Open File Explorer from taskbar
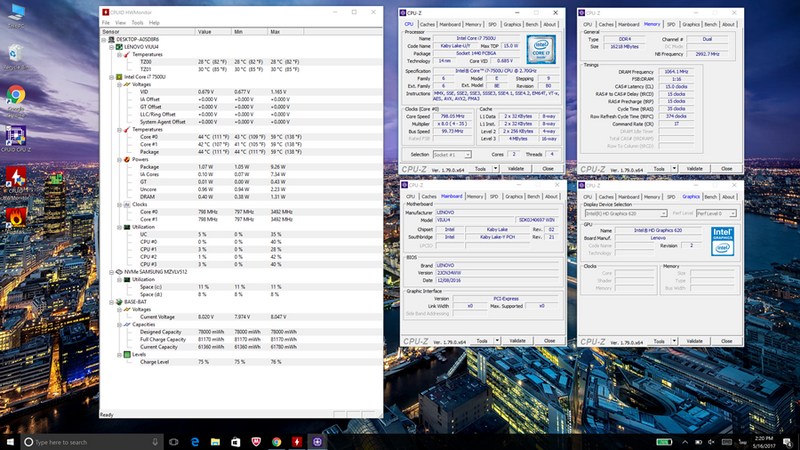 tap(215, 442)
